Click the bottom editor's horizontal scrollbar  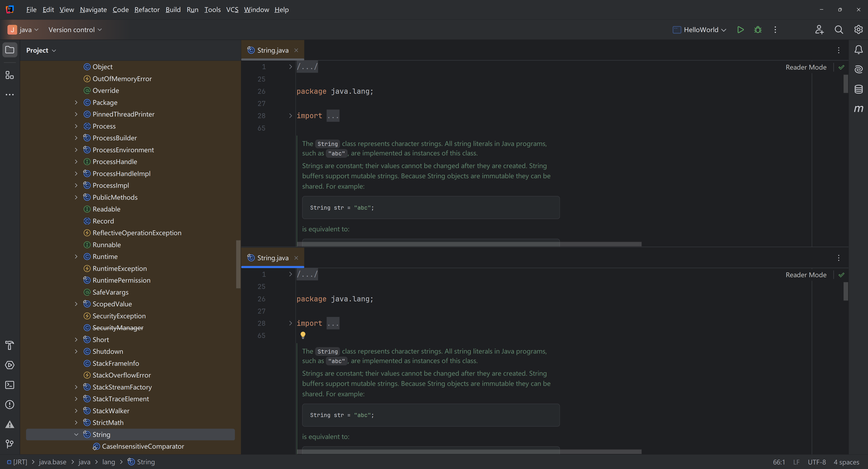coord(468,452)
